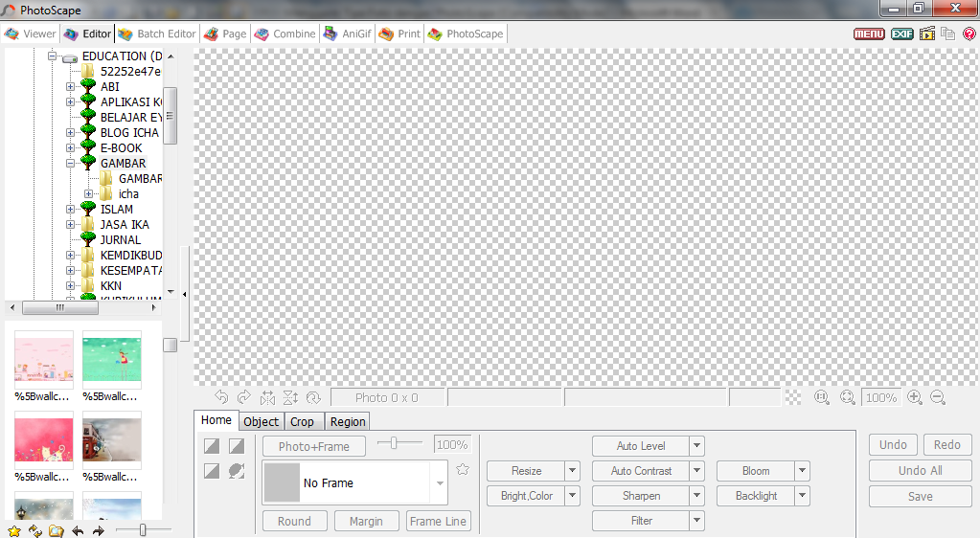Click the Frame Line button
This screenshot has height=538, width=980.
(438, 521)
